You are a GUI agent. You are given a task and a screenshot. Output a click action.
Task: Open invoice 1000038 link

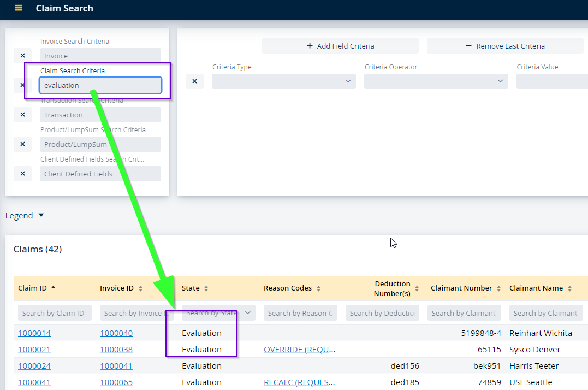point(116,350)
